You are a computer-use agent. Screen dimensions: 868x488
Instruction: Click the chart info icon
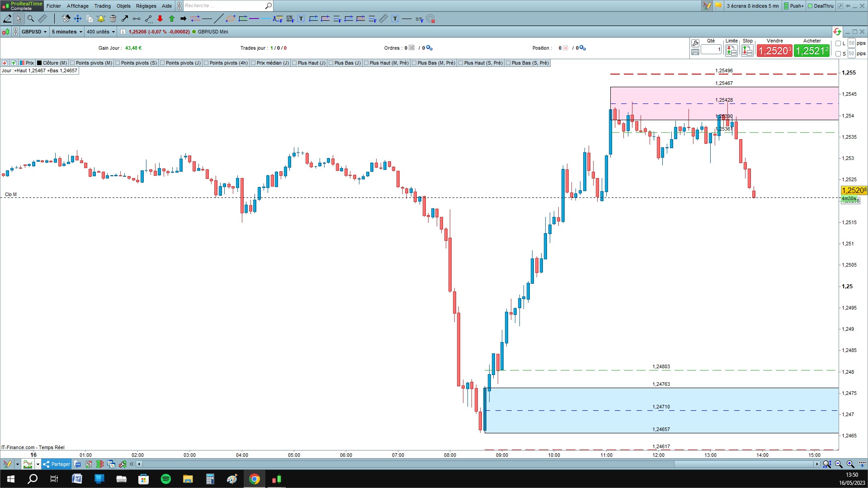[x=123, y=32]
